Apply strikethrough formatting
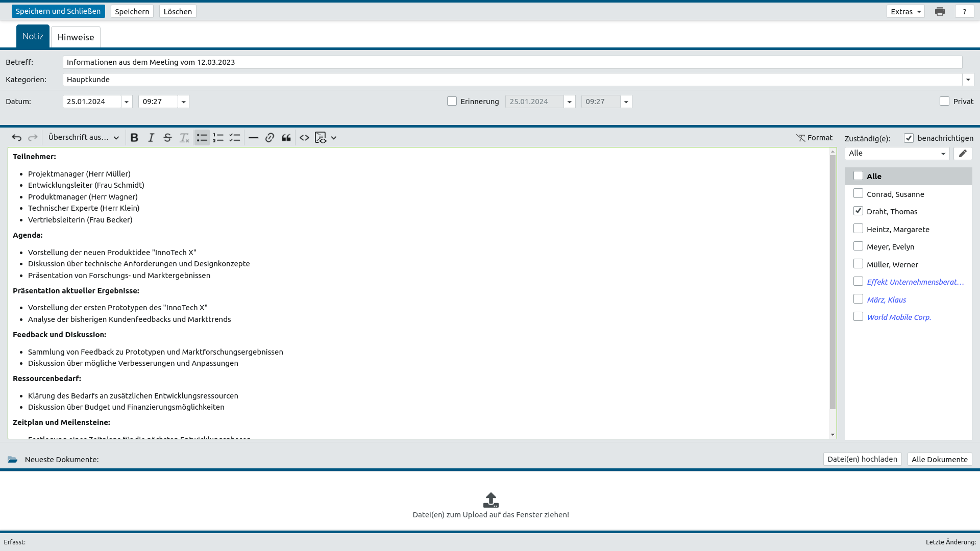The image size is (980, 551). click(x=167, y=138)
